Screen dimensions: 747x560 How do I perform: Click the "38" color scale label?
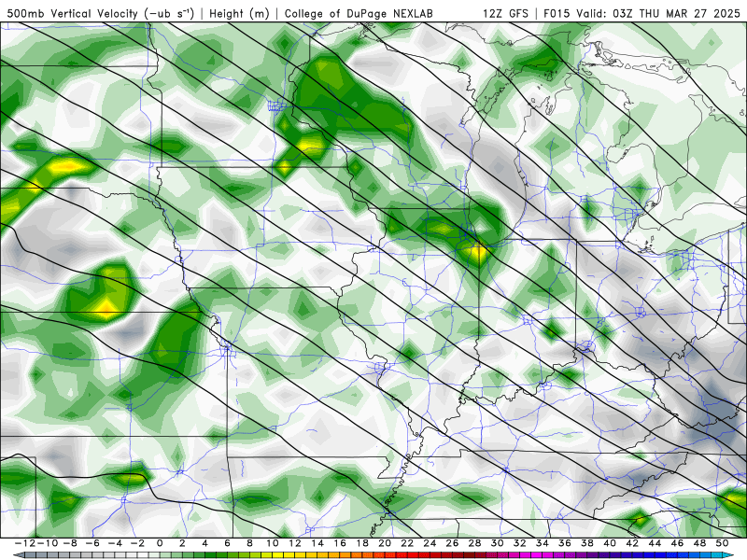(587, 543)
